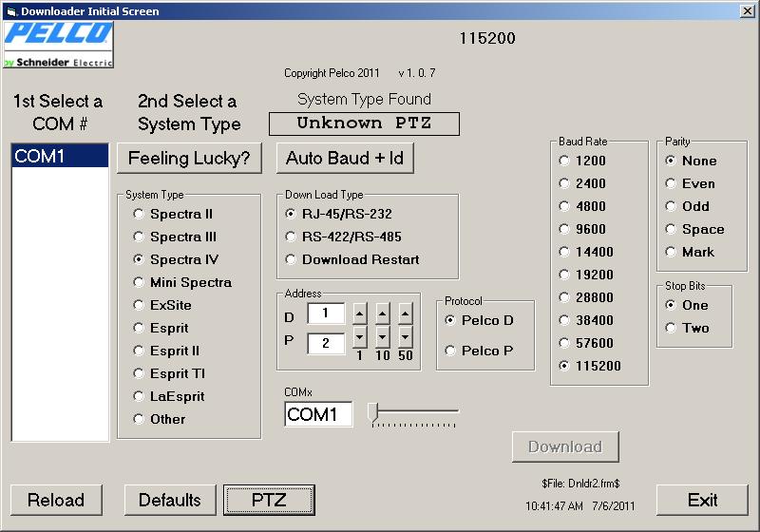The image size is (760, 532).
Task: Select RS-422/RS-485 download type
Action: pyautogui.click(x=344, y=237)
